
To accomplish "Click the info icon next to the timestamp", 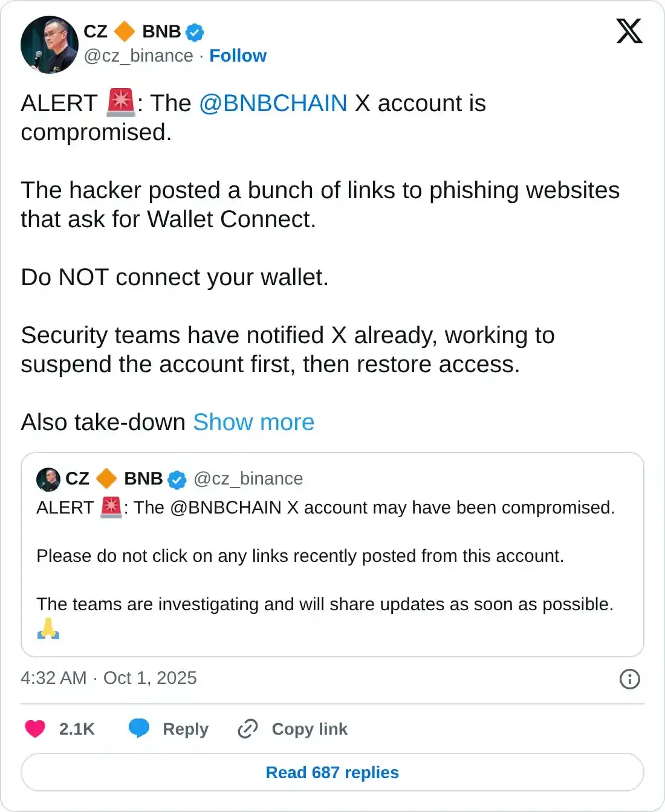I will point(629,679).
